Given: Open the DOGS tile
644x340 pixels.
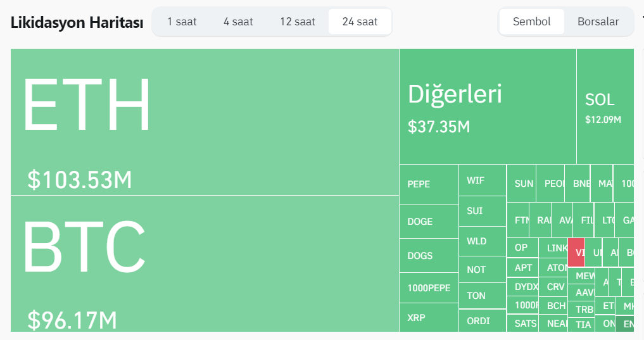Looking at the screenshot, I should pyautogui.click(x=428, y=255).
